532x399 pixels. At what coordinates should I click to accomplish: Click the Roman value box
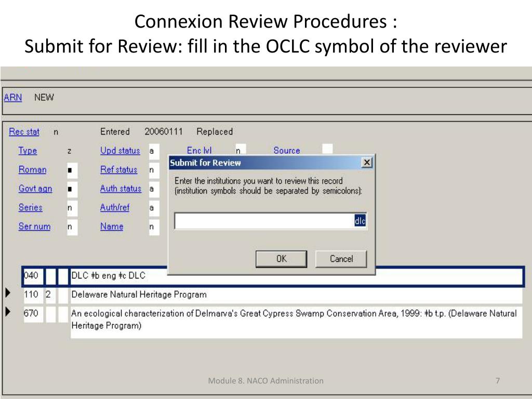(72, 170)
